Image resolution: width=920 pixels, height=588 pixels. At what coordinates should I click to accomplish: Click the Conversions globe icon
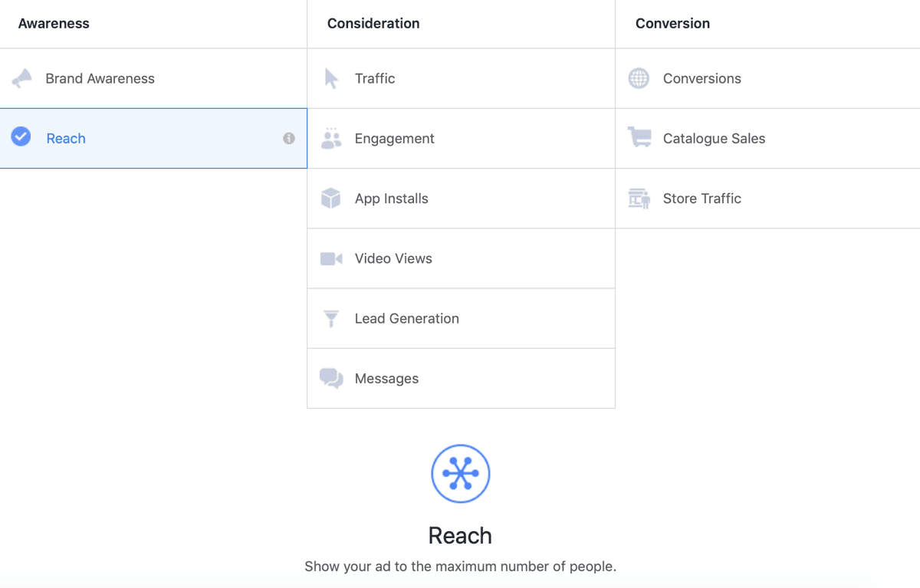[639, 78]
